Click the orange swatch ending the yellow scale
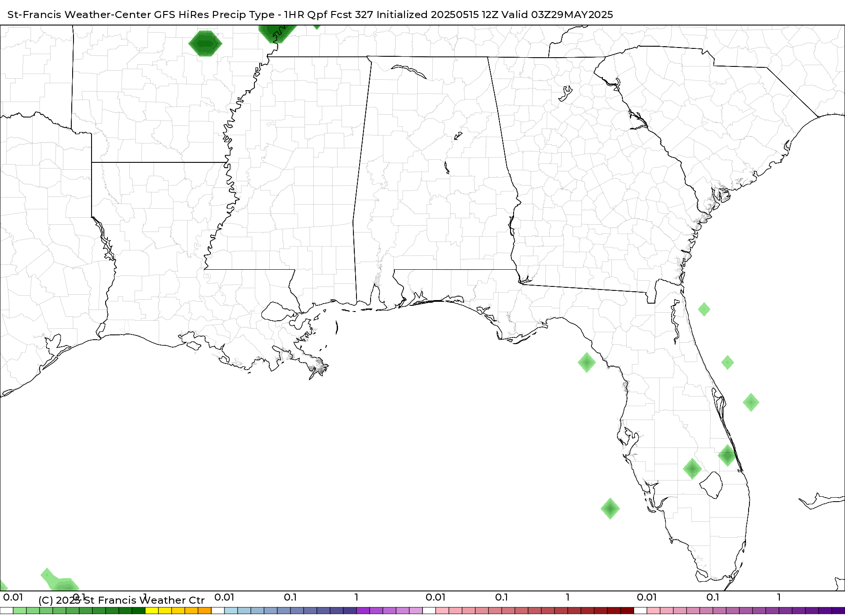The height and width of the screenshot is (616, 845). click(205, 611)
